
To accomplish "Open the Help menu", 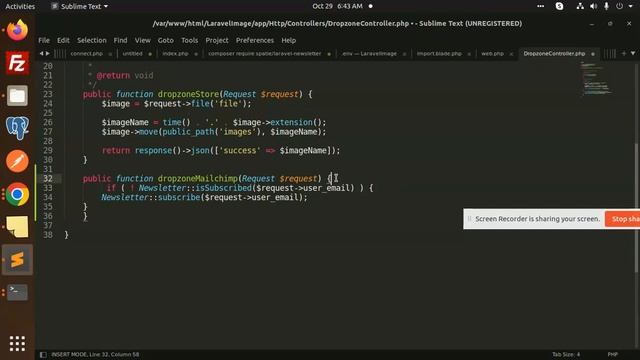I will coord(289,40).
